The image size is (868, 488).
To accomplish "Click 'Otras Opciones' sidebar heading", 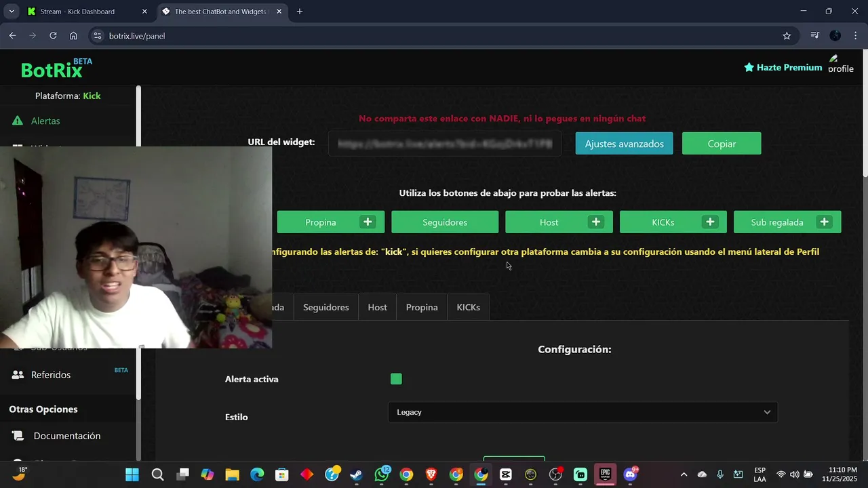I will click(43, 409).
